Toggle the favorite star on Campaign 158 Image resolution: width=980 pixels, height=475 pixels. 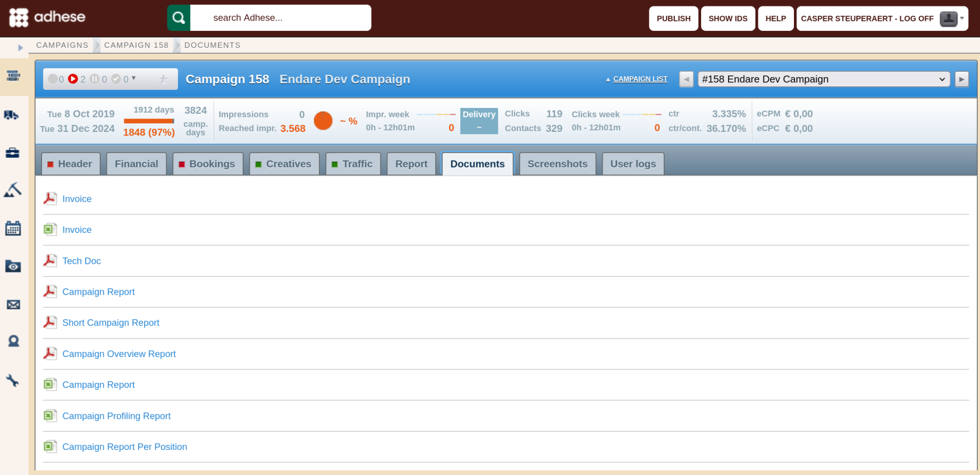(x=164, y=79)
